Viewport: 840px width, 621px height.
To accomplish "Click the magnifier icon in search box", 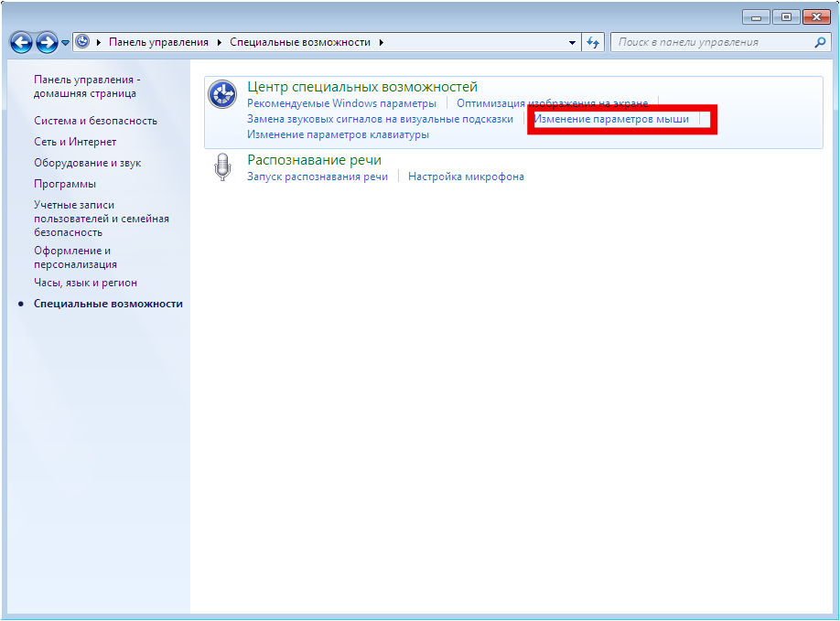I will pyautogui.click(x=820, y=42).
